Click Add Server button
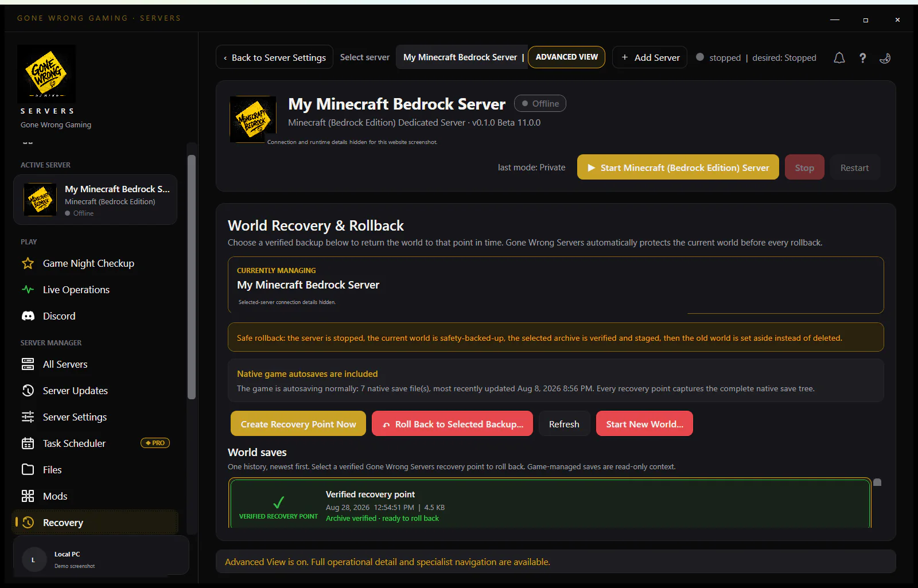Viewport: 918px width, 588px height. pos(649,57)
